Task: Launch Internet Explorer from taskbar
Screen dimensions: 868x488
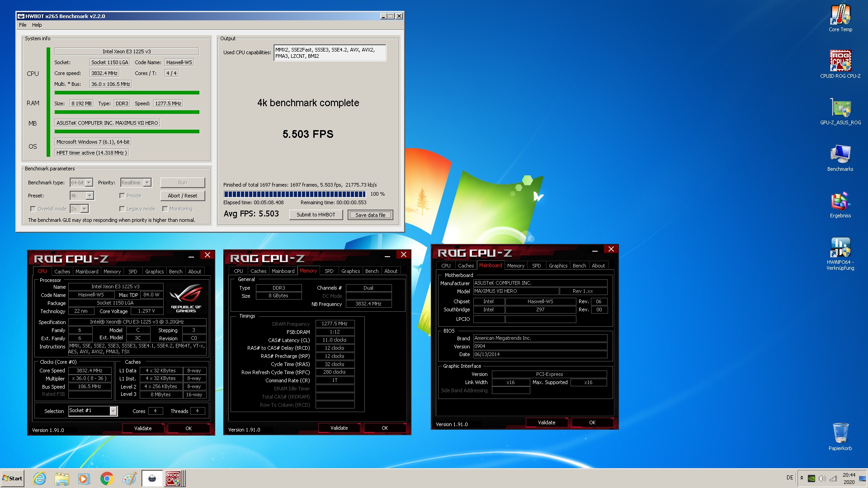Action: [40, 478]
